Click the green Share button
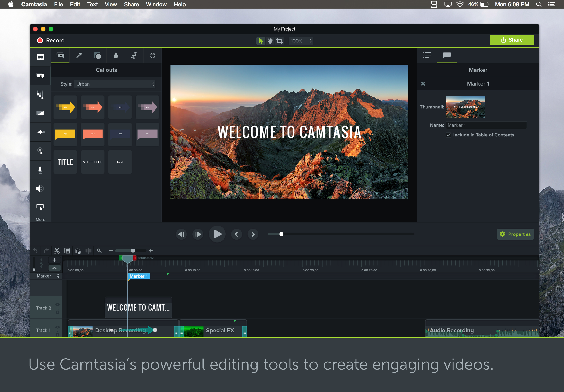Screen dimensions: 564x392 coord(512,40)
